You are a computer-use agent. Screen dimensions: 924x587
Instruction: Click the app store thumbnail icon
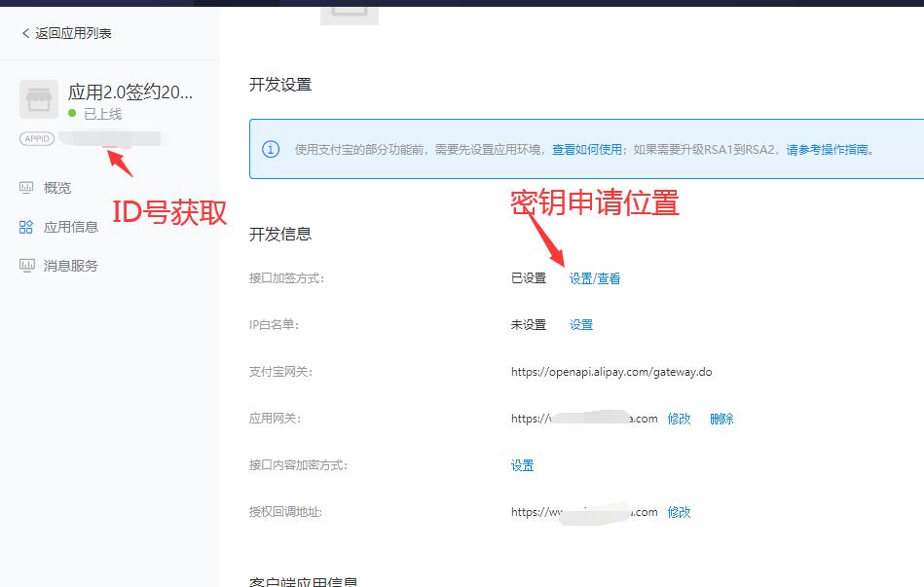[39, 99]
